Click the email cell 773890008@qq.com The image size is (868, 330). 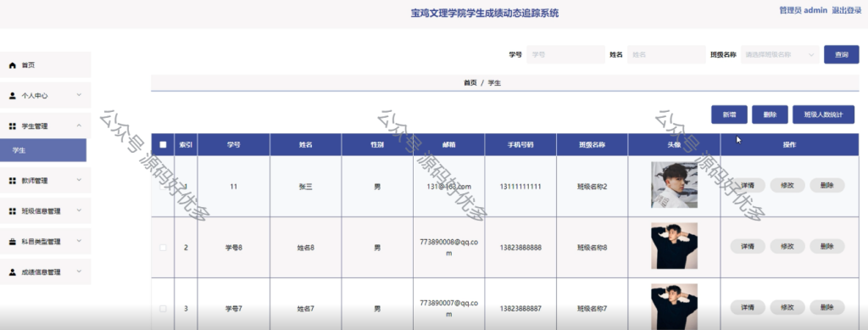[x=449, y=248]
